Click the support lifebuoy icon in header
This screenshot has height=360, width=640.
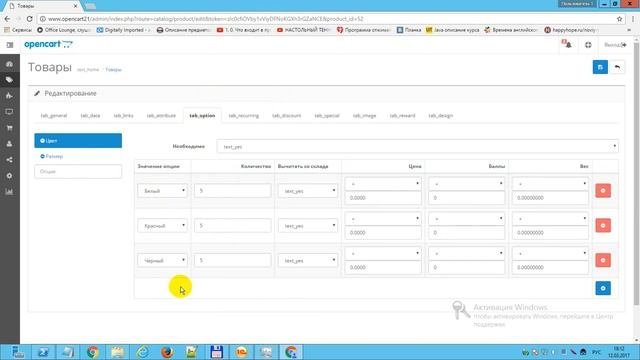tap(588, 45)
